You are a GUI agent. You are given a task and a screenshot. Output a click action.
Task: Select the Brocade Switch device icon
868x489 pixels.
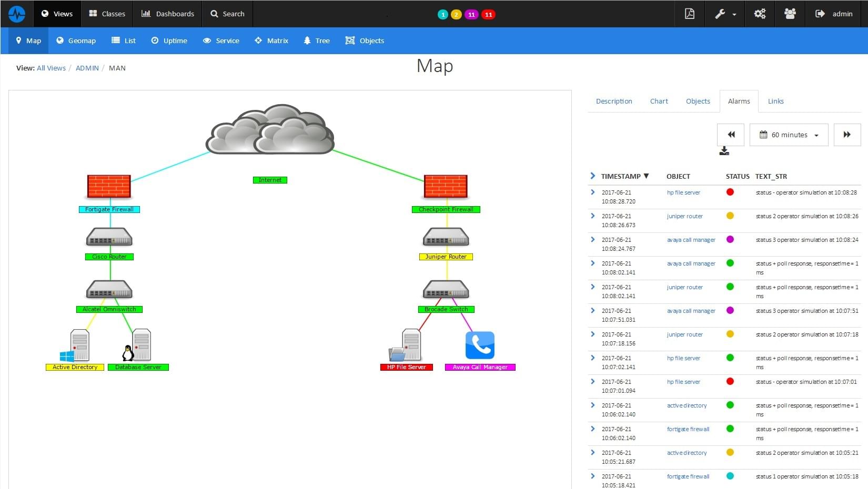pyautogui.click(x=446, y=289)
